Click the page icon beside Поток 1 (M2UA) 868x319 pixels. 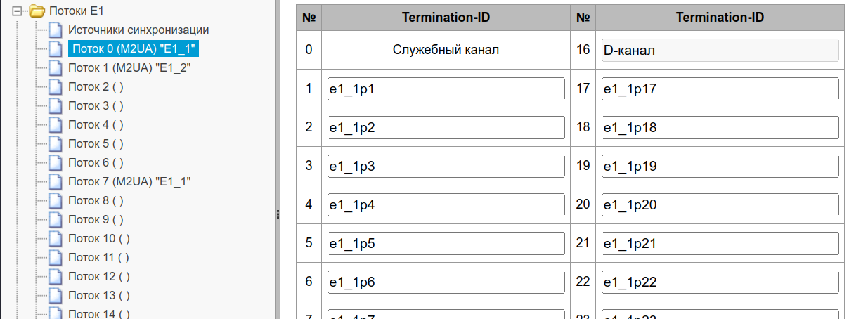click(56, 68)
